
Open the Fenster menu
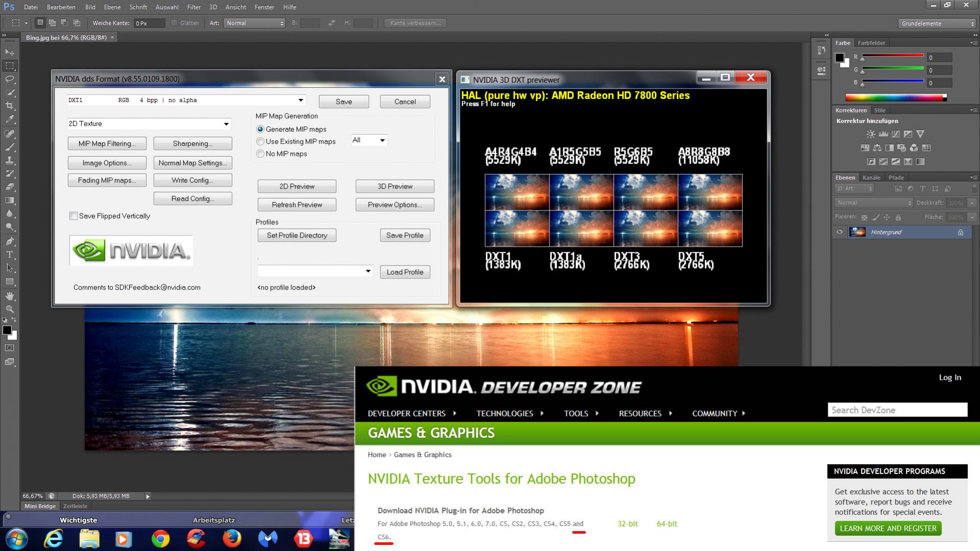click(x=264, y=7)
